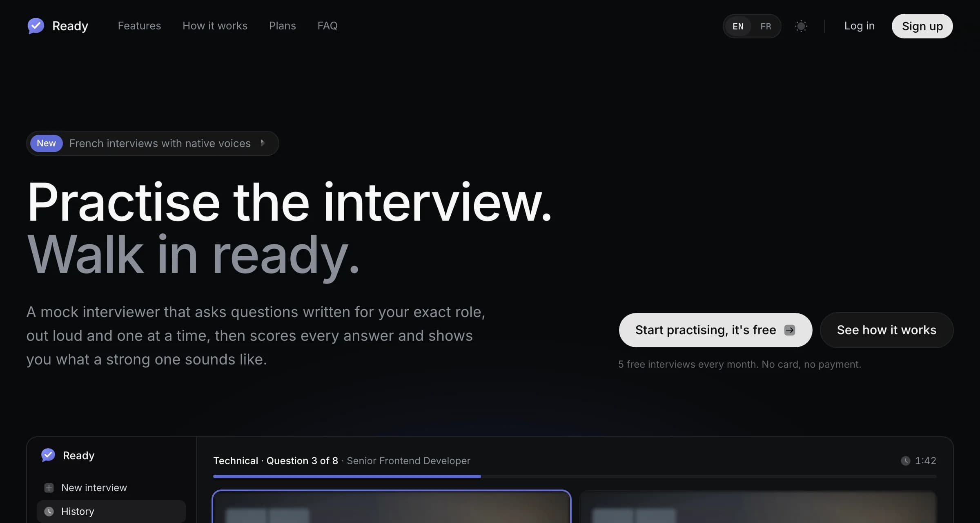The height and width of the screenshot is (523, 980).
Task: Click the plus icon next to New interview
Action: click(49, 488)
